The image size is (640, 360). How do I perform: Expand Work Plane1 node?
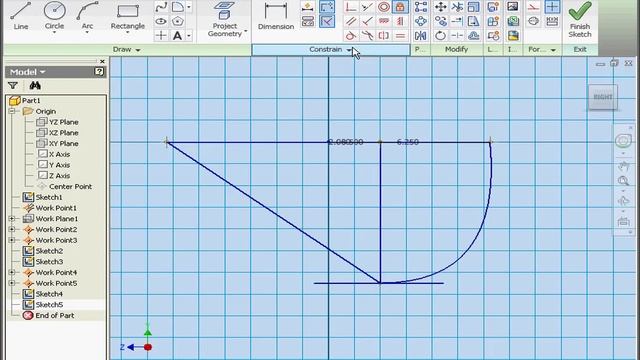(12, 219)
